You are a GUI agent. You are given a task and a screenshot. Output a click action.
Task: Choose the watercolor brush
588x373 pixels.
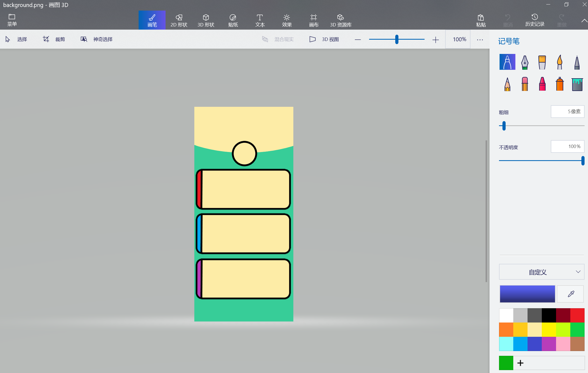(x=559, y=62)
